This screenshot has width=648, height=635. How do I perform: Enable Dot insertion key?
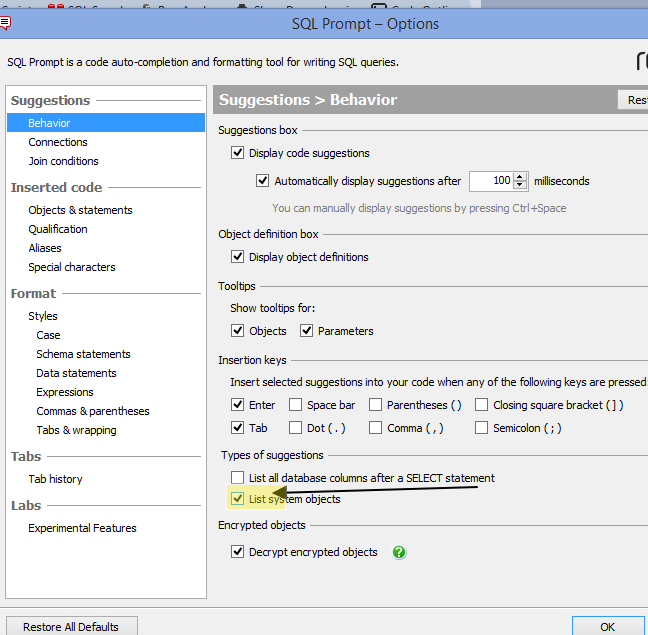pyautogui.click(x=295, y=428)
